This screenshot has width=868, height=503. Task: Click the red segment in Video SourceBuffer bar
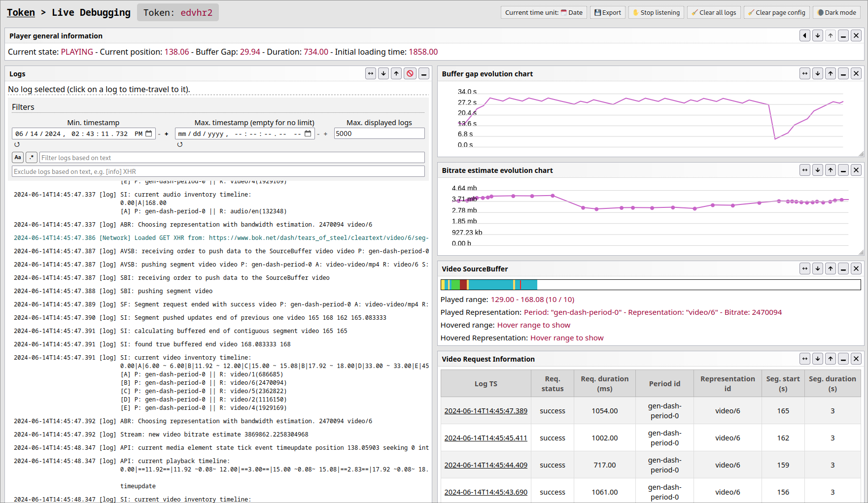click(463, 285)
